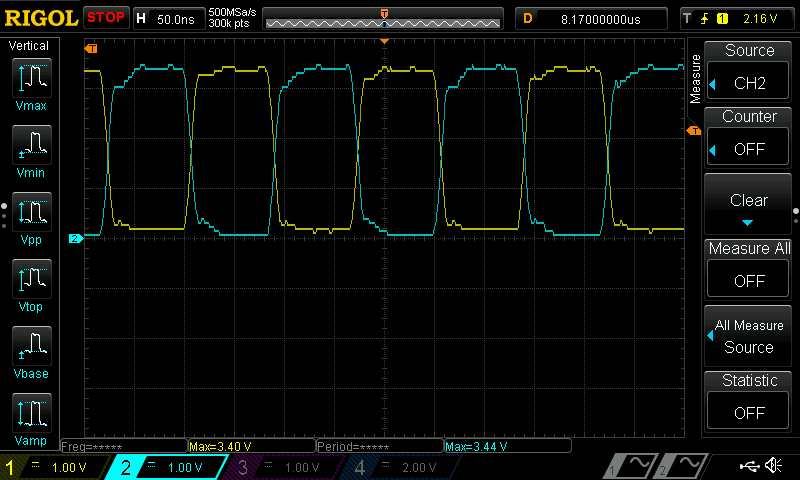
Task: Select the Vtop measurement icon
Action: [x=32, y=279]
